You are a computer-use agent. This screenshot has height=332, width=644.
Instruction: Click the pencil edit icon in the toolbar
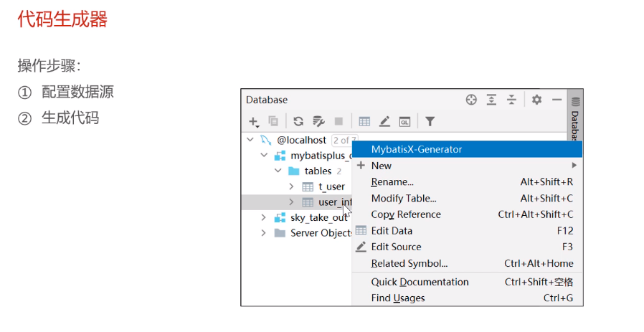pos(384,121)
